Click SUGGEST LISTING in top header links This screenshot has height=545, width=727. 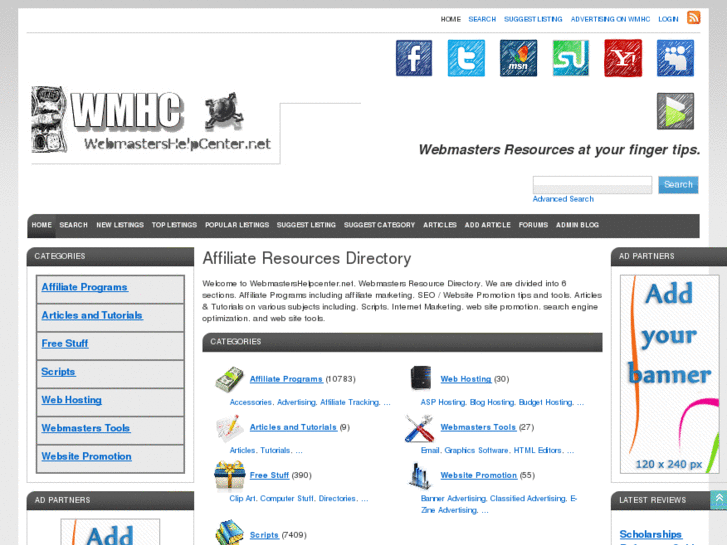pyautogui.click(x=533, y=19)
